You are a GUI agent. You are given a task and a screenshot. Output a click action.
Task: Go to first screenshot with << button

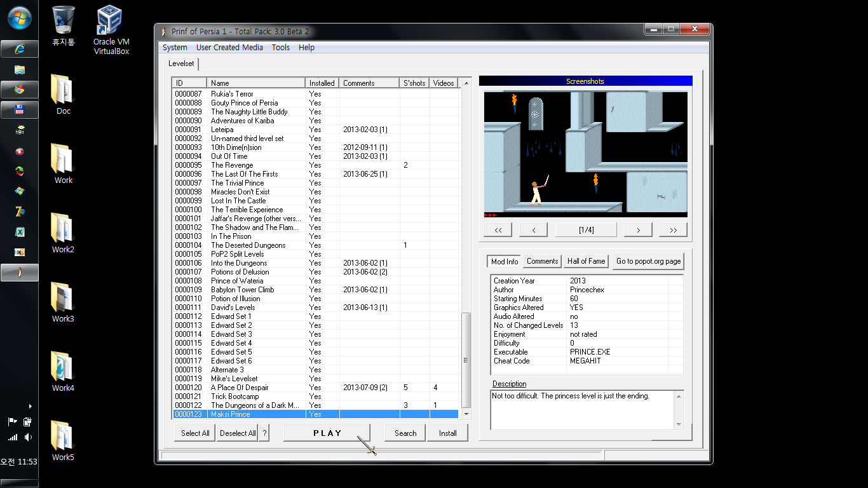click(498, 230)
